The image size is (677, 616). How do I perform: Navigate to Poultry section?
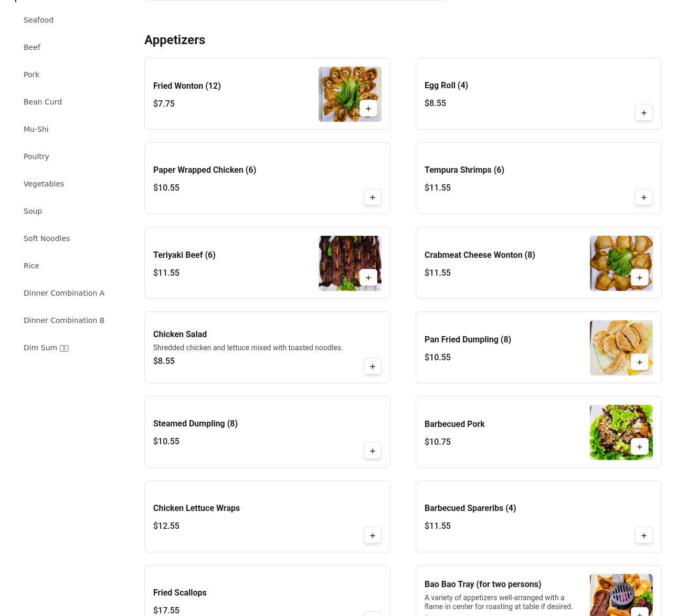36,156
